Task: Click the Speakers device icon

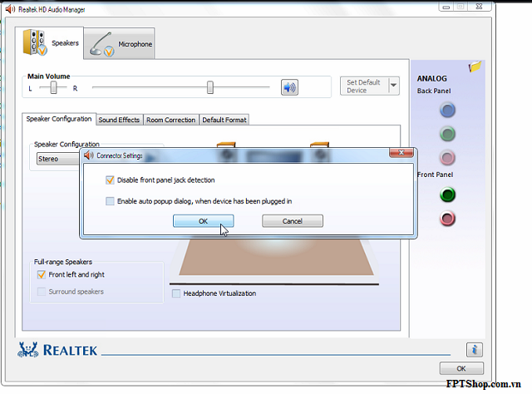Action: click(35, 42)
